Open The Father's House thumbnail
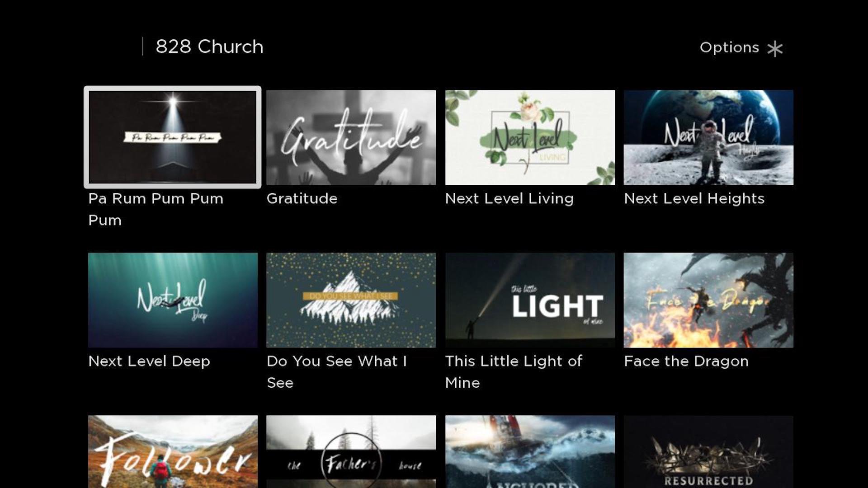Viewport: 868px width, 488px height. tap(351, 452)
